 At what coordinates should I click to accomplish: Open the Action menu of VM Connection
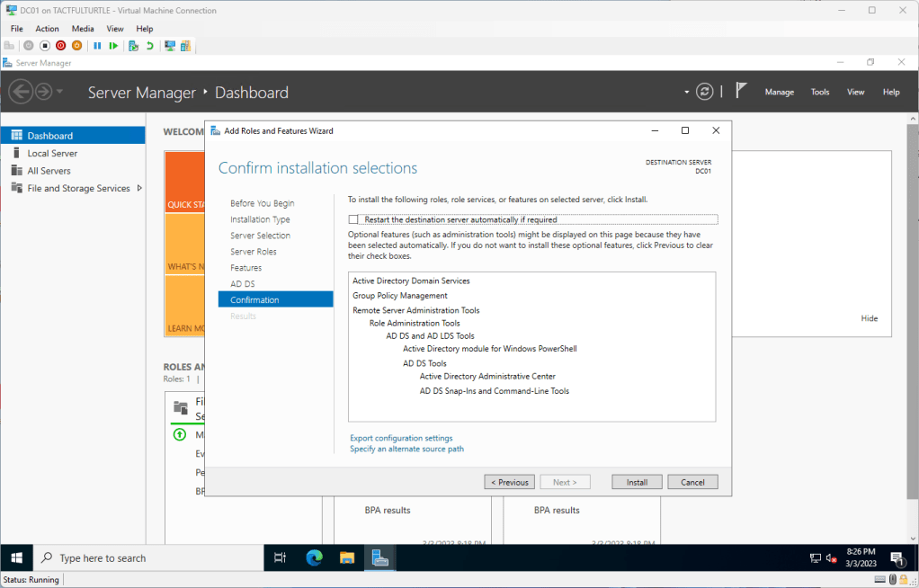click(x=47, y=29)
